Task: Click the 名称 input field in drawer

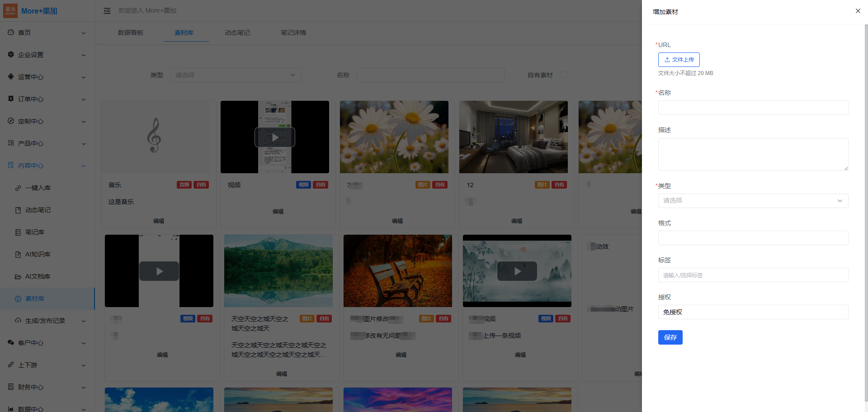Action: (x=753, y=108)
